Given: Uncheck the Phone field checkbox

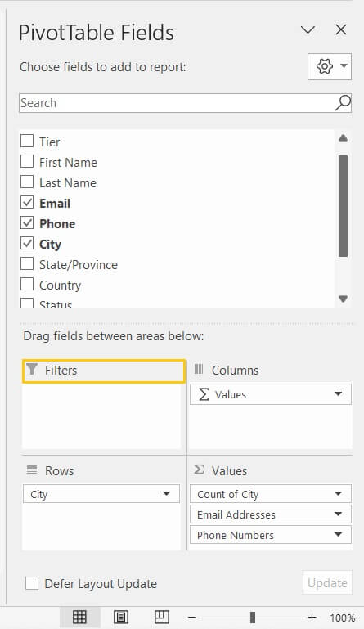Looking at the screenshot, I should (27, 222).
